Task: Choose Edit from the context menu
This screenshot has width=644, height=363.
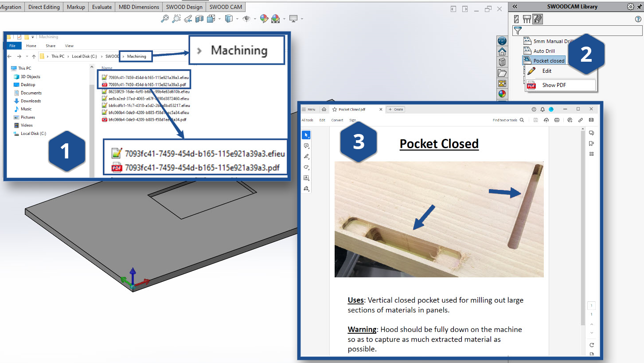Action: pos(547,71)
